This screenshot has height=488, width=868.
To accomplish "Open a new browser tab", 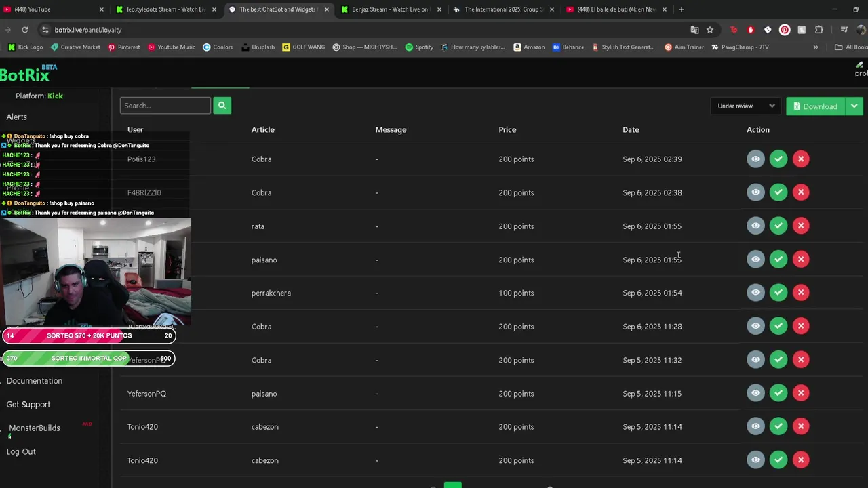I will [x=681, y=9].
